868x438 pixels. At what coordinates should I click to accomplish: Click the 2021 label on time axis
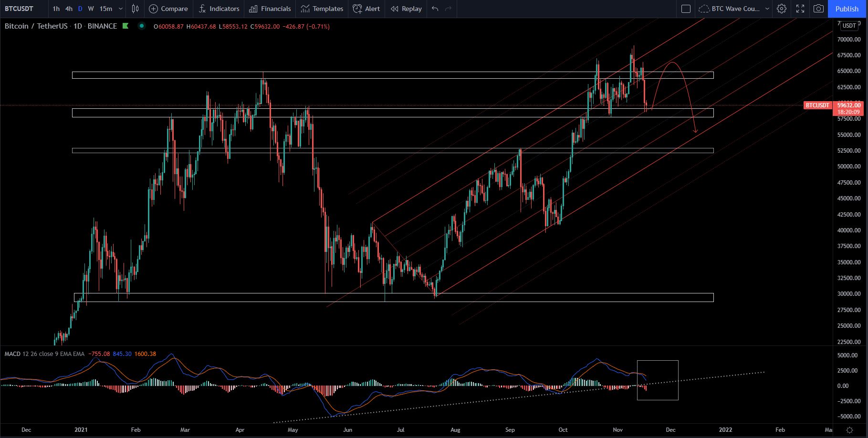(81, 430)
